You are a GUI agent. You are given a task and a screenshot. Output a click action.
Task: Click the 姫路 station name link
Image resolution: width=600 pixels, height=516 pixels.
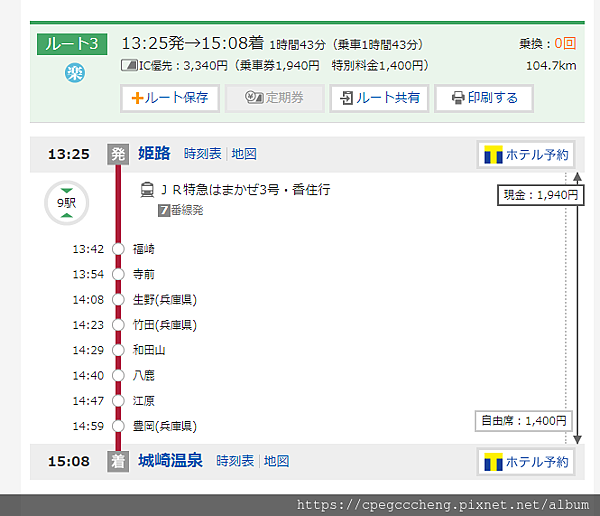coord(154,153)
